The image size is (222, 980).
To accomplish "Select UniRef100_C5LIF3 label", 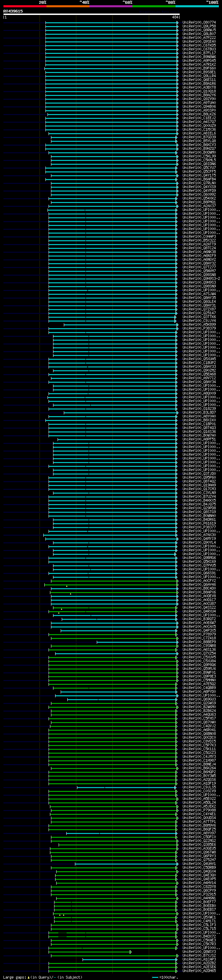I will [x=199, y=924].
